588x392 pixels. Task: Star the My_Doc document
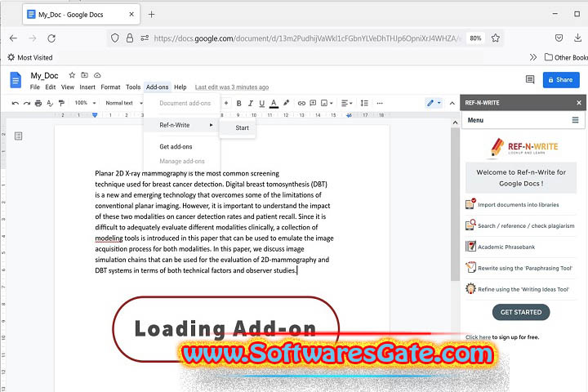[x=72, y=75]
